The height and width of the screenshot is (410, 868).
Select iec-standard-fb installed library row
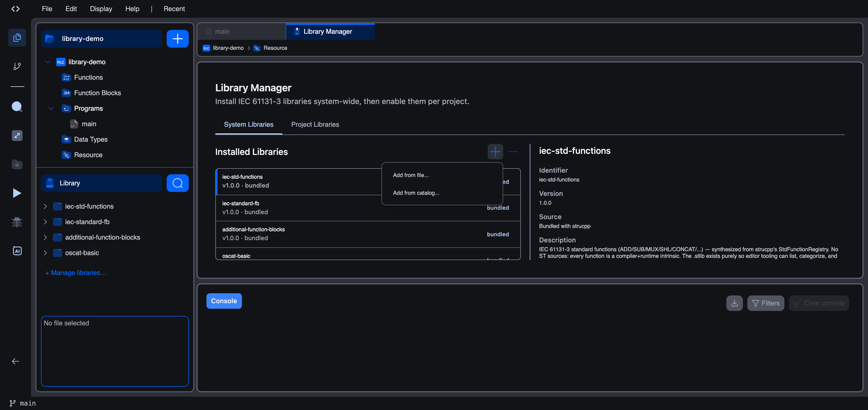tap(368, 208)
